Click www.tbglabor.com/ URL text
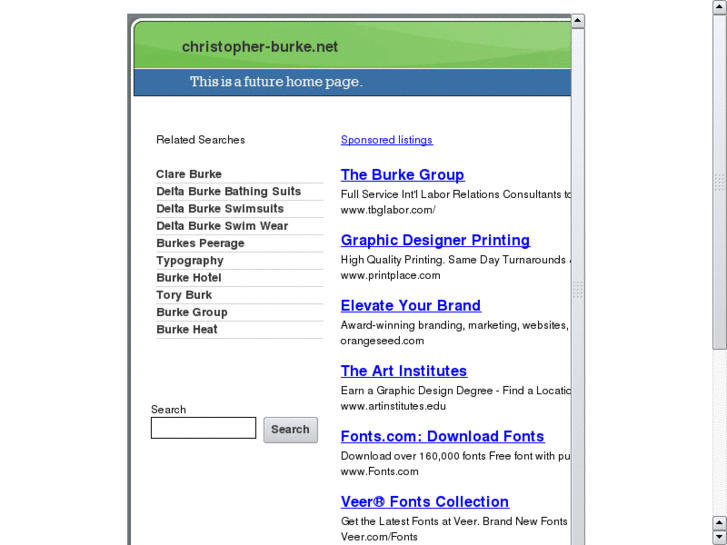 pyautogui.click(x=388, y=210)
